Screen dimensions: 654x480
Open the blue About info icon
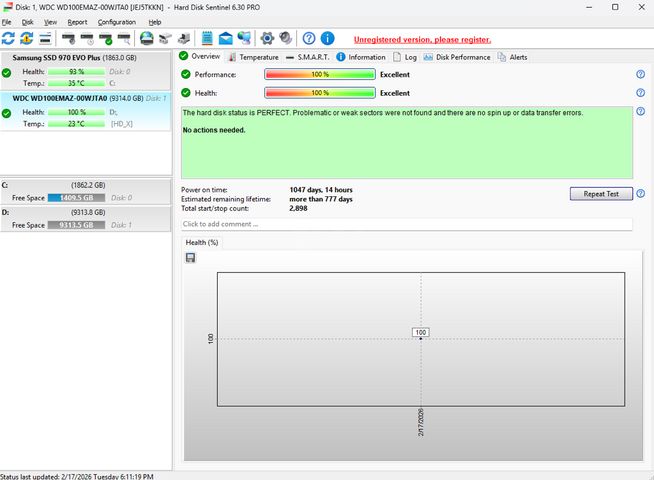(x=327, y=38)
